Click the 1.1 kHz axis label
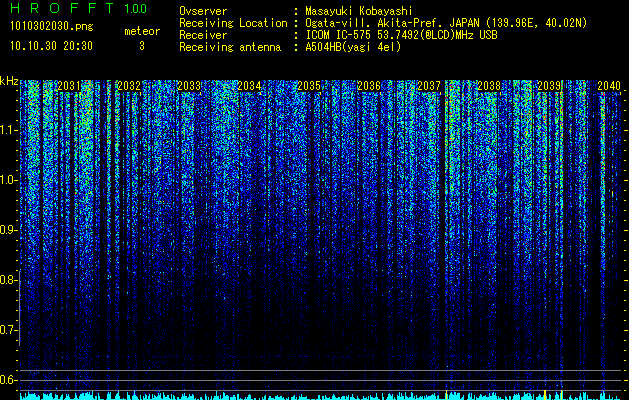Image resolution: width=629 pixels, height=400 pixels. [8, 130]
